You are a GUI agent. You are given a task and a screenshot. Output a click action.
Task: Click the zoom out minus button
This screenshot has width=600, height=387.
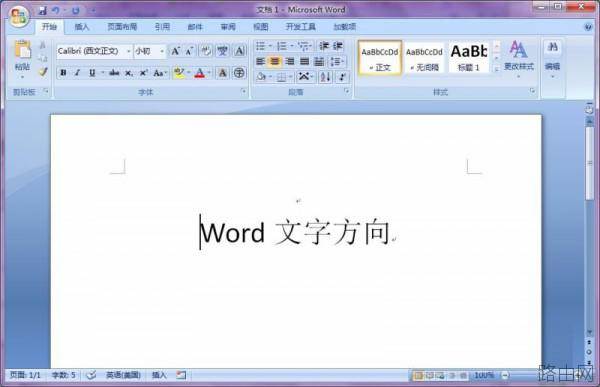[505, 376]
